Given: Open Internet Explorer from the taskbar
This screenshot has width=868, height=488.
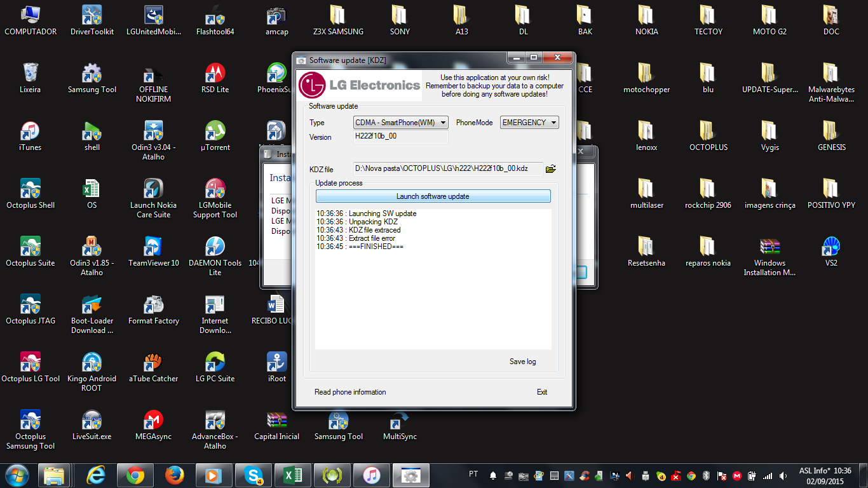Looking at the screenshot, I should tap(95, 475).
